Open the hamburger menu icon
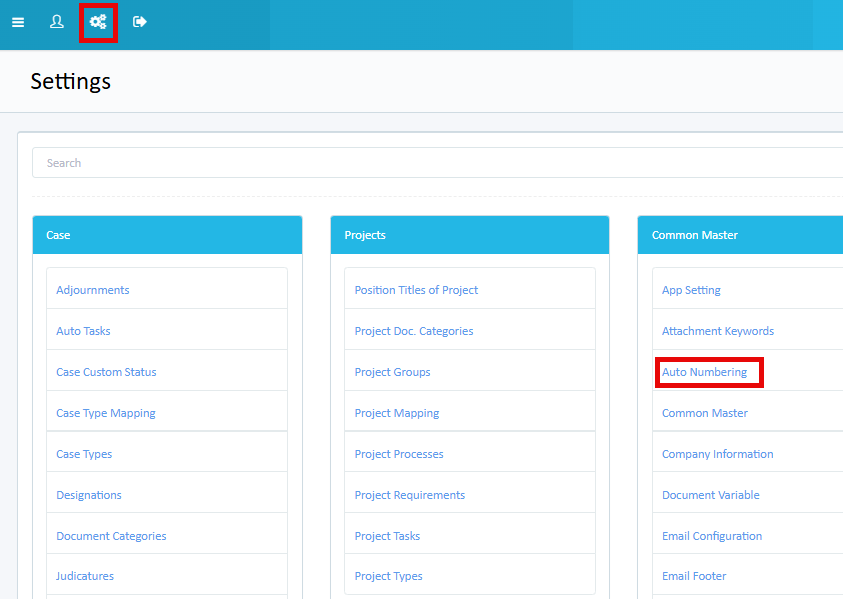843x599 pixels. (x=18, y=22)
